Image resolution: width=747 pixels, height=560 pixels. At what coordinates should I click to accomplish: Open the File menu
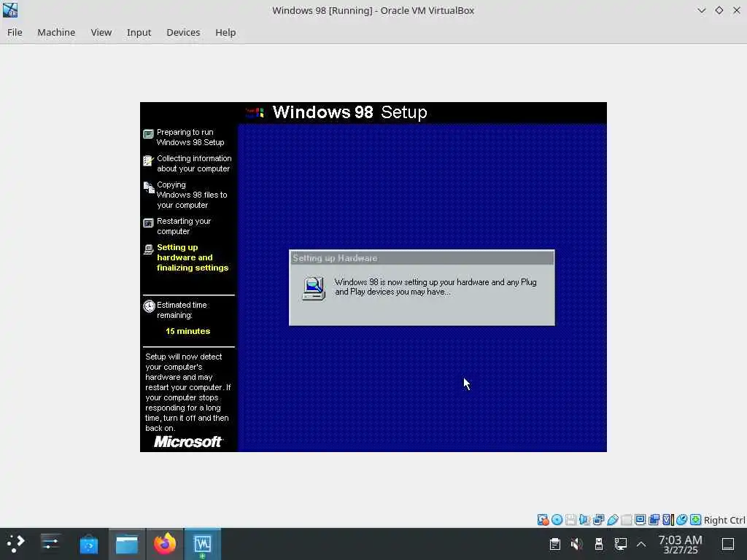coord(15,32)
